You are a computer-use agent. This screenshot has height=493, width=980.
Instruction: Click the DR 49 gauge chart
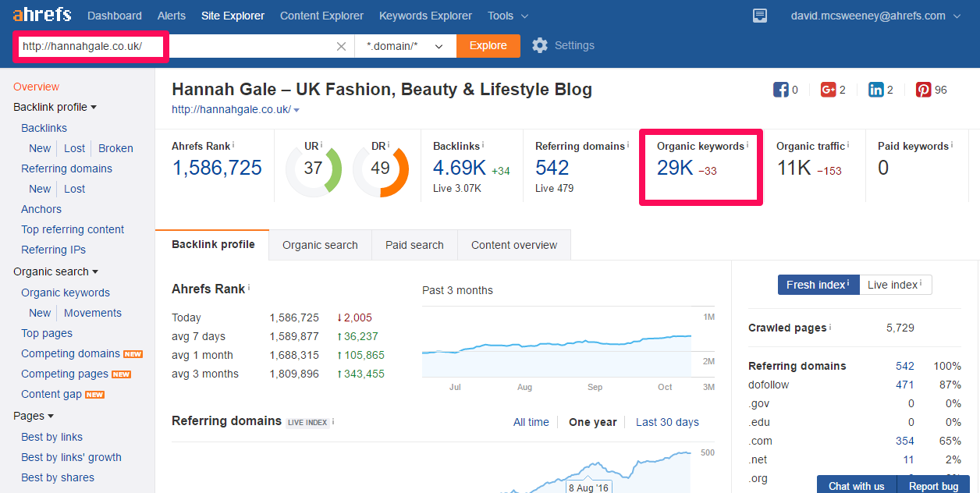(x=381, y=168)
